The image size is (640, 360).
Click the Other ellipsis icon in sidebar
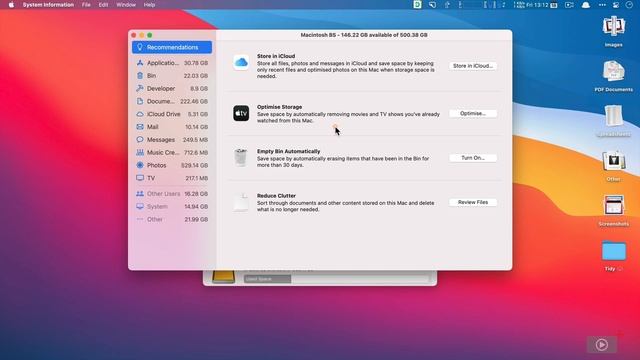pos(140,219)
